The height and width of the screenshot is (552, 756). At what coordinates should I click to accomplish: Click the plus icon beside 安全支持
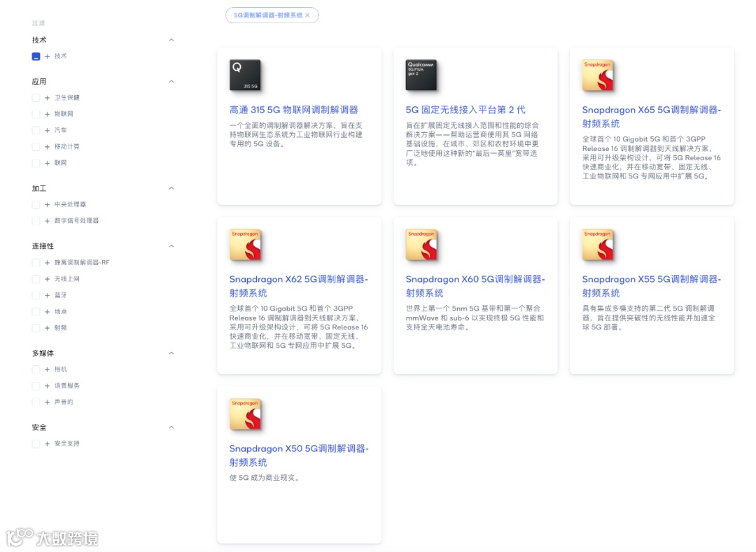pyautogui.click(x=48, y=444)
